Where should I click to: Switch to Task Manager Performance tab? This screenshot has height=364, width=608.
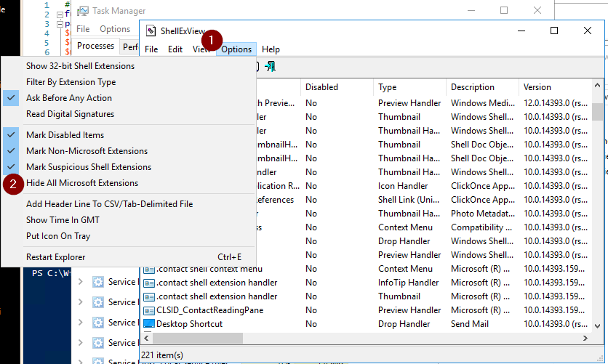point(130,47)
